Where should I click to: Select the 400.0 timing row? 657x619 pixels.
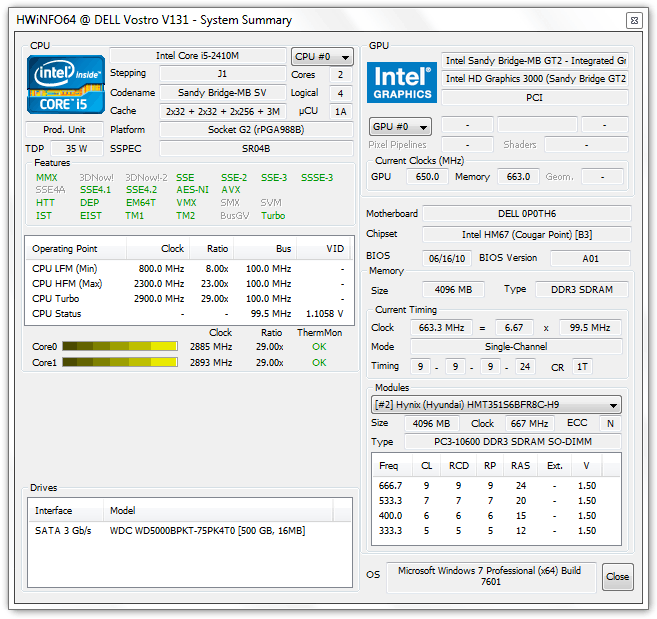(x=496, y=516)
